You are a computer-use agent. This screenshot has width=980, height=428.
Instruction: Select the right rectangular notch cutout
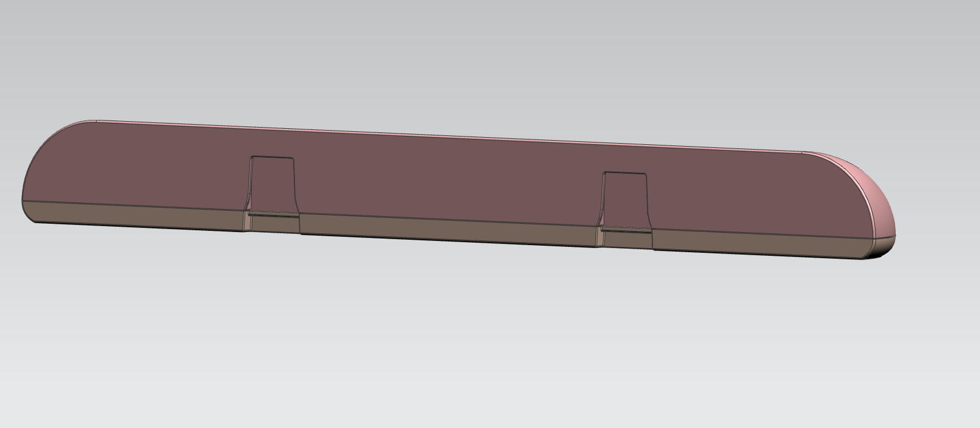[x=624, y=199]
